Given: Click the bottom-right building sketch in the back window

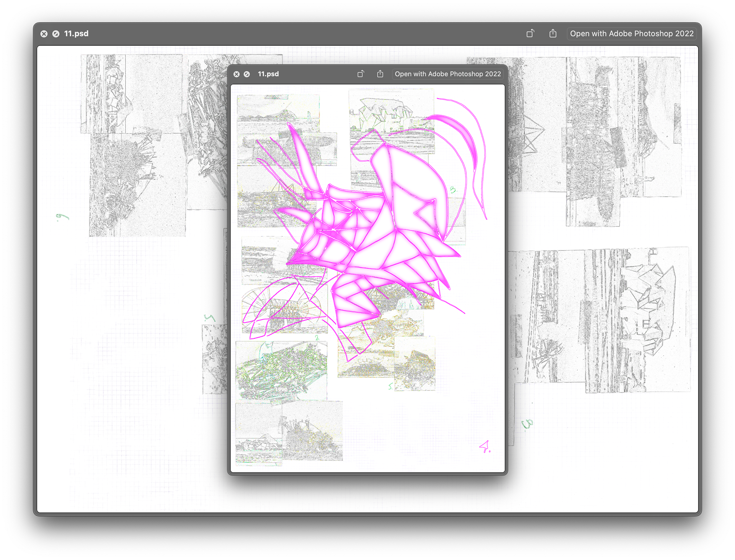Looking at the screenshot, I should 637,319.
